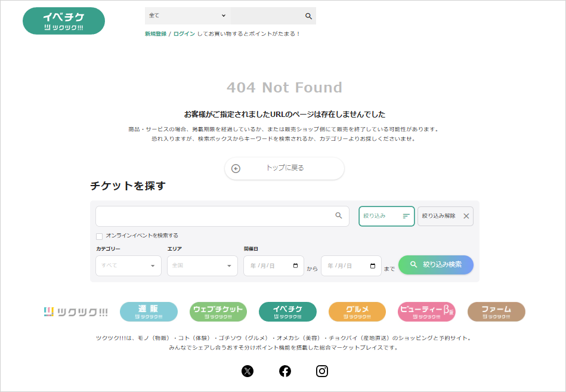This screenshot has height=392, width=566.
Task: Open the Facebook social icon
Action: pos(285,371)
